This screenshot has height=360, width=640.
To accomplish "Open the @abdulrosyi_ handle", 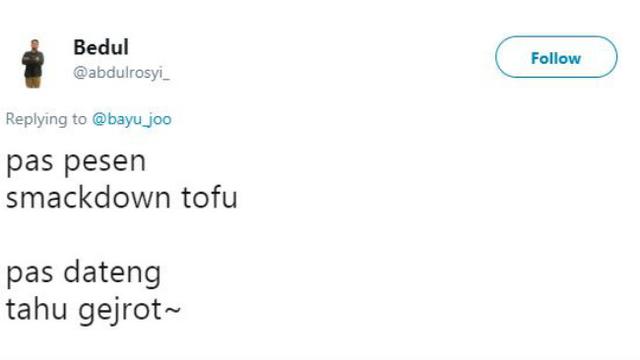I will tap(121, 73).
